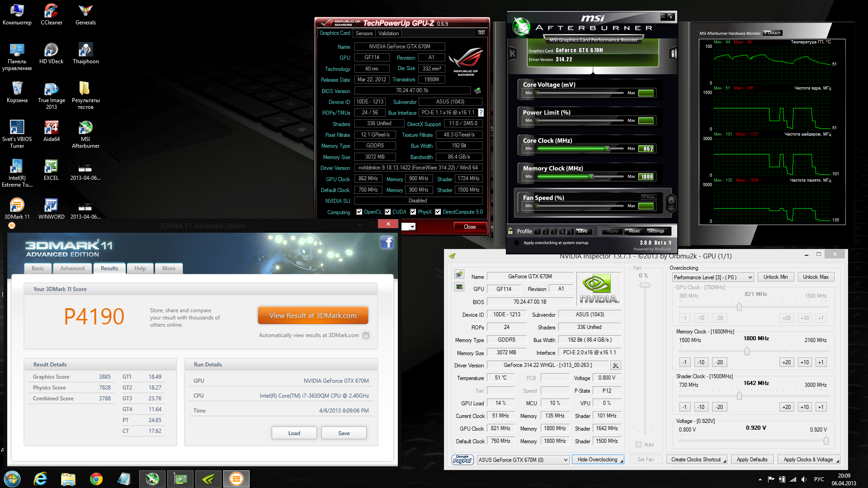Open WINWORD desktop shortcut
868x488 pixels.
[51, 209]
